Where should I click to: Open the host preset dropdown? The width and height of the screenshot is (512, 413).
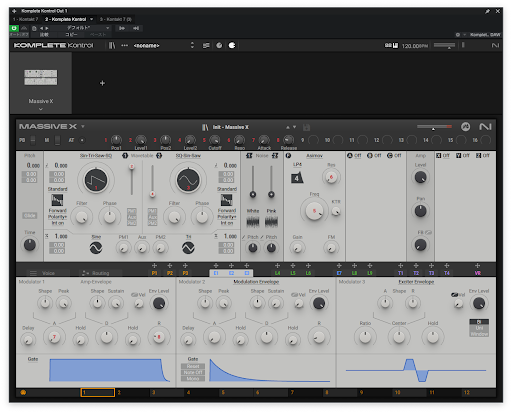(107, 28)
